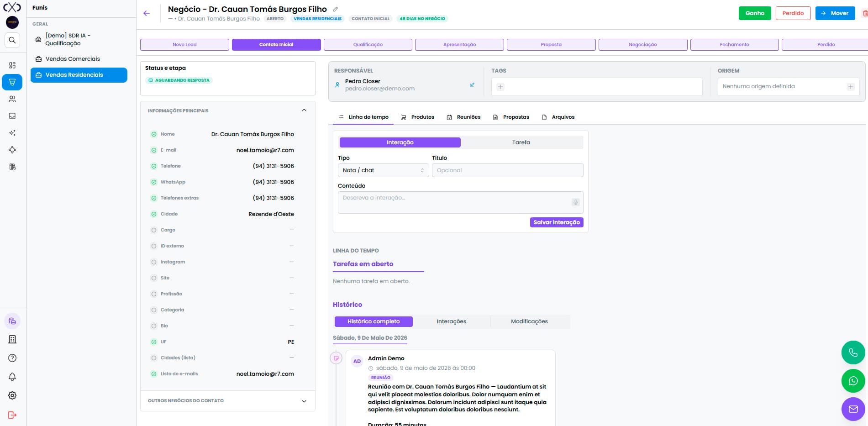
Task: Switch to the Reuniões tab
Action: click(463, 117)
